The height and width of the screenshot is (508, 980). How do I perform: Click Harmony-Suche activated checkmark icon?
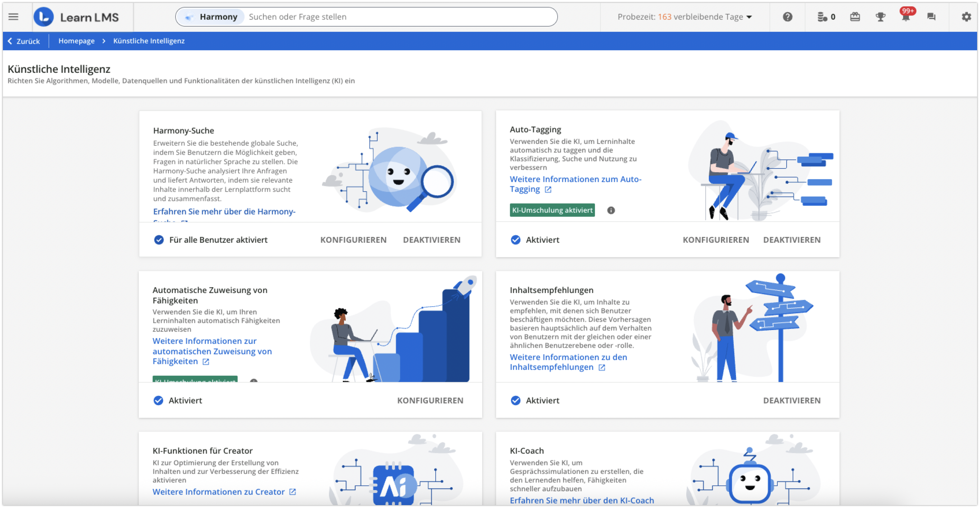point(159,240)
